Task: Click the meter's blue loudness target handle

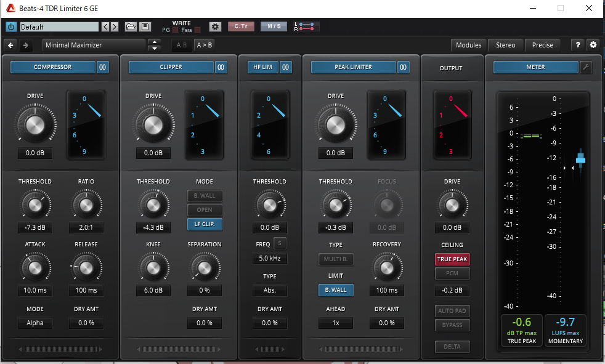Action: 580,160
